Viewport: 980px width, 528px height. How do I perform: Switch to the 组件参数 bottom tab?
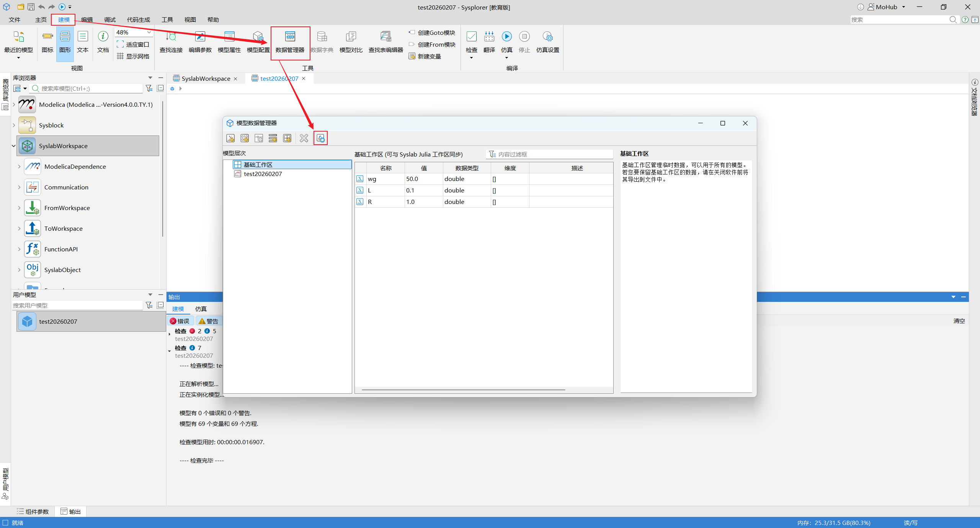pyautogui.click(x=33, y=512)
